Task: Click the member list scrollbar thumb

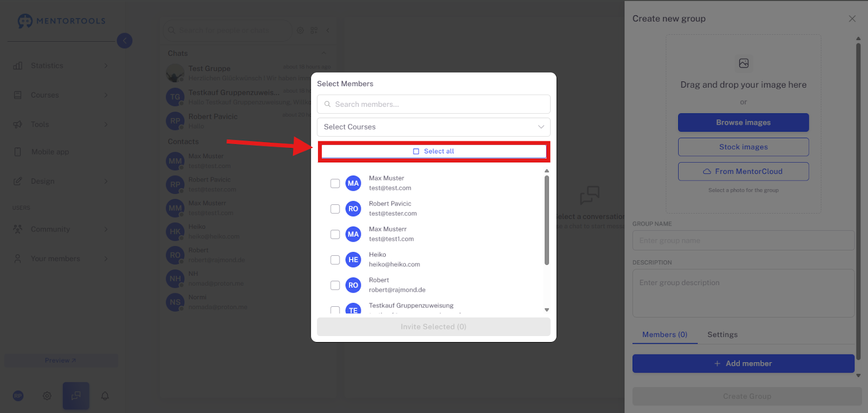Action: [547, 220]
